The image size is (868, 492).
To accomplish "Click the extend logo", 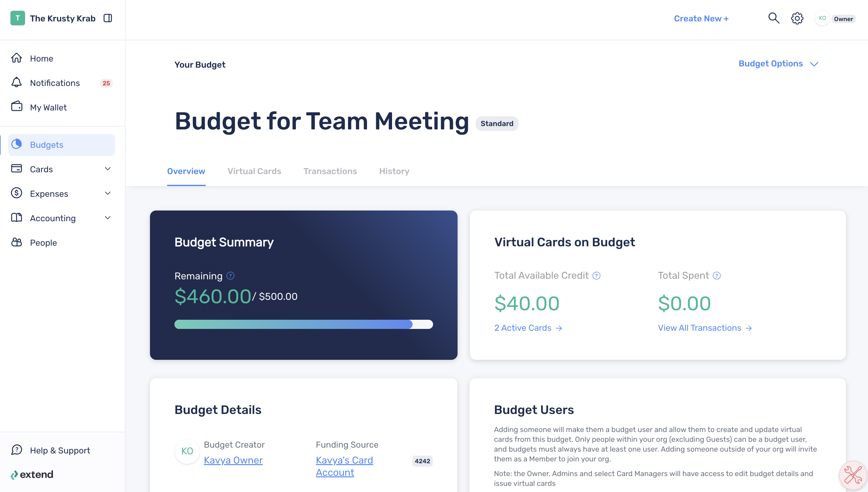I will pos(32,475).
